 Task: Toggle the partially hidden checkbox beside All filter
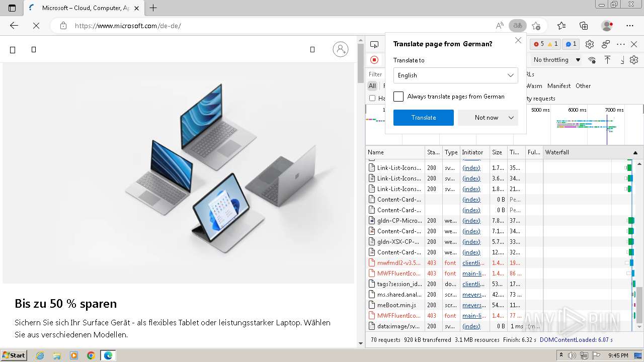click(372, 98)
